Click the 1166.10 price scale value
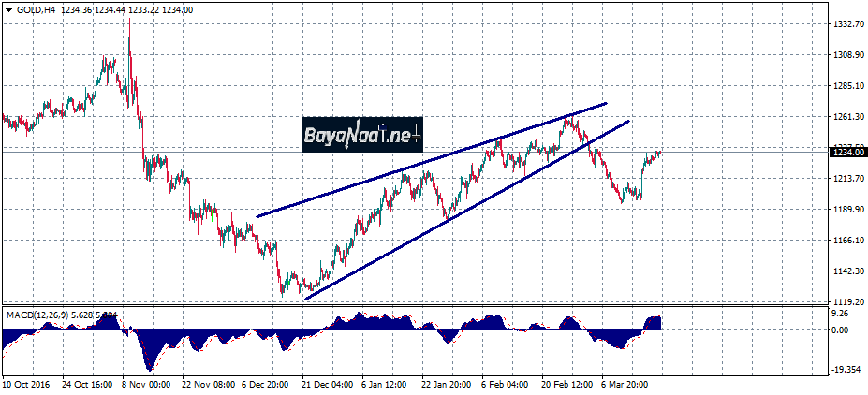Viewport: 868px width, 395px height. (x=846, y=241)
